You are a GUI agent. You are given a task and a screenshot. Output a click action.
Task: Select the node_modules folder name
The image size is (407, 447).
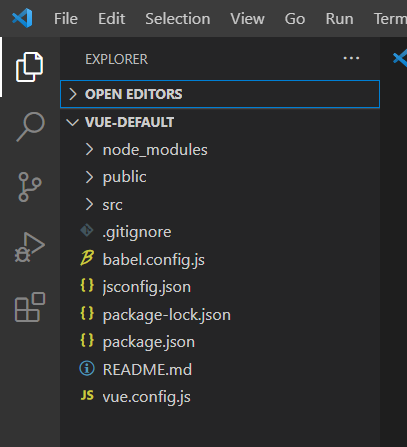tap(155, 150)
